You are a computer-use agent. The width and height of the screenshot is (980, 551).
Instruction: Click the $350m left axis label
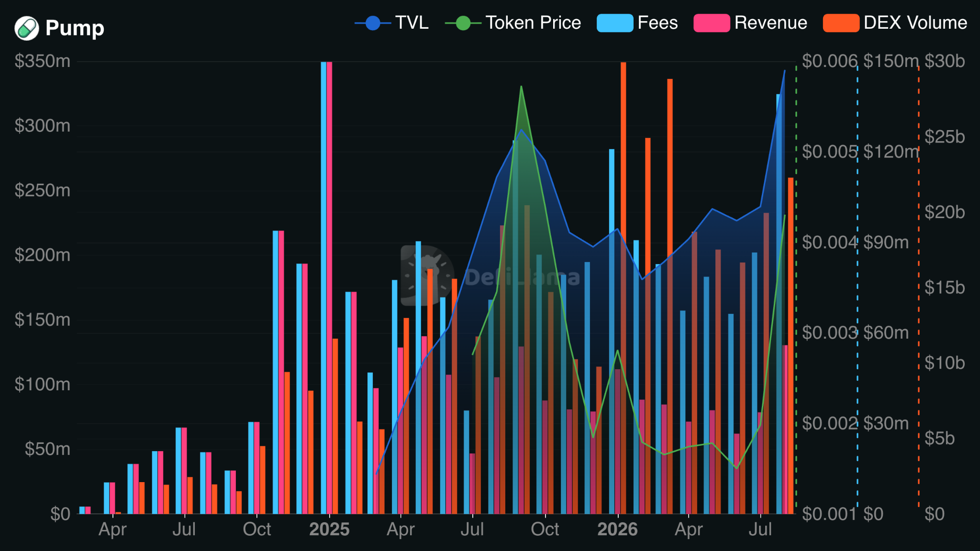43,61
